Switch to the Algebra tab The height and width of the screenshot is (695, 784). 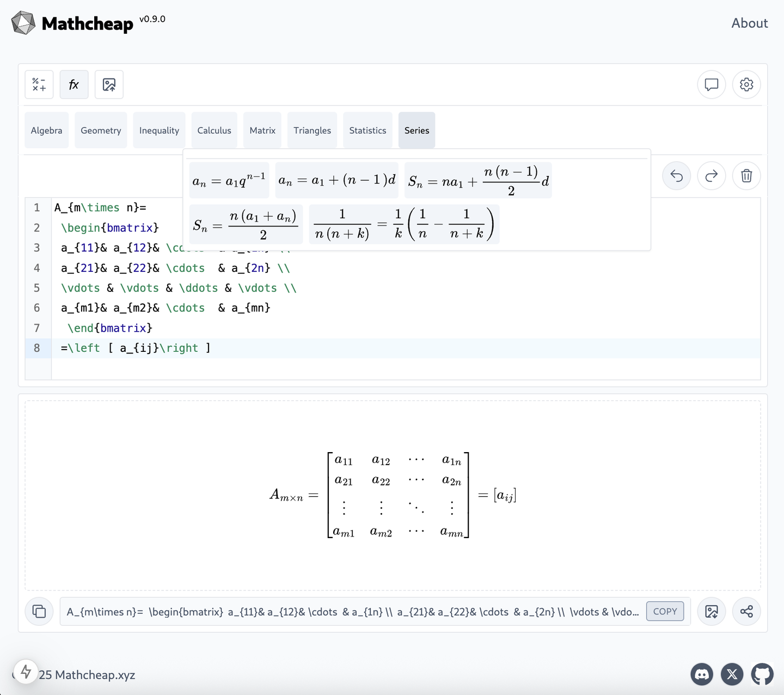[x=46, y=130]
